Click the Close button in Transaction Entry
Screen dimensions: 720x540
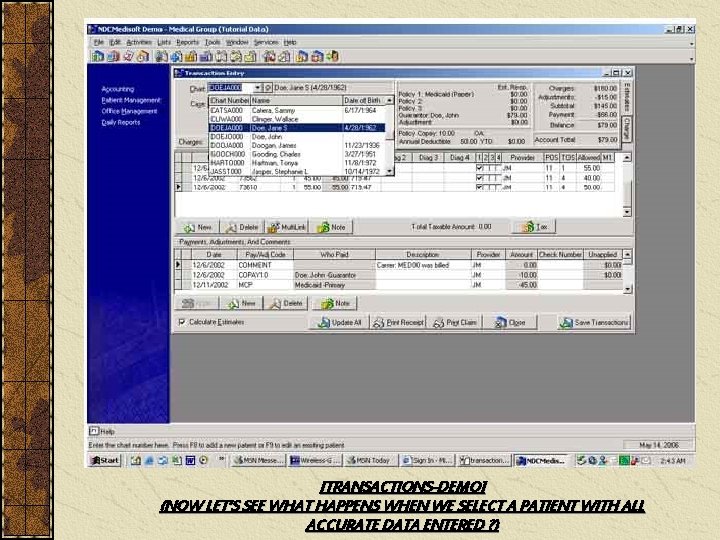[x=510, y=322]
